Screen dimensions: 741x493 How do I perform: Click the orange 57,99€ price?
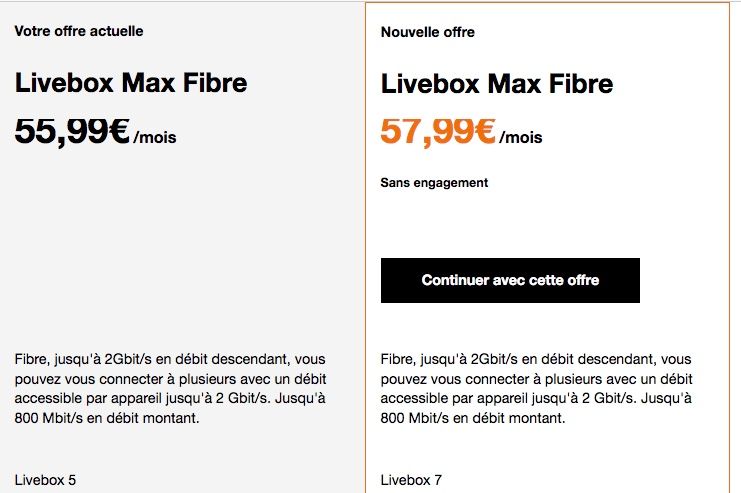pyautogui.click(x=438, y=131)
